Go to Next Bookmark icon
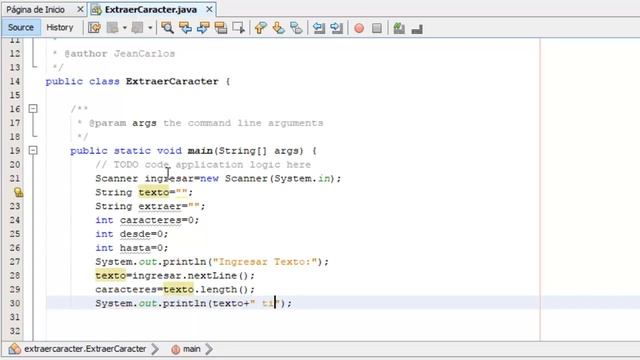Viewport: 640px width, 360px height. click(x=278, y=28)
